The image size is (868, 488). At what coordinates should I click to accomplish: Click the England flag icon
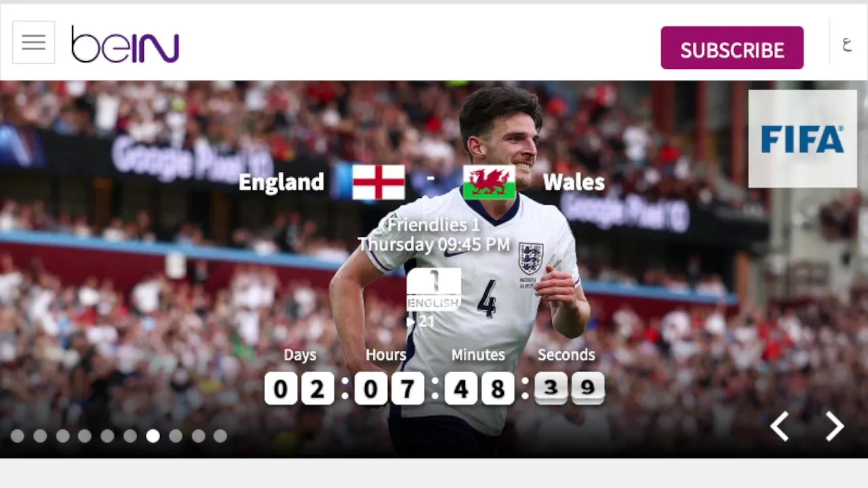pyautogui.click(x=378, y=182)
